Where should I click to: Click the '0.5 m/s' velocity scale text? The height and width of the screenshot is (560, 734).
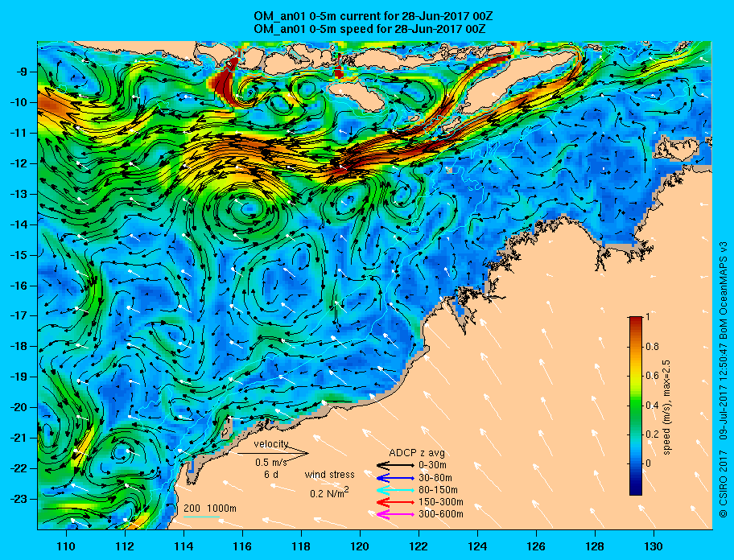(271, 462)
